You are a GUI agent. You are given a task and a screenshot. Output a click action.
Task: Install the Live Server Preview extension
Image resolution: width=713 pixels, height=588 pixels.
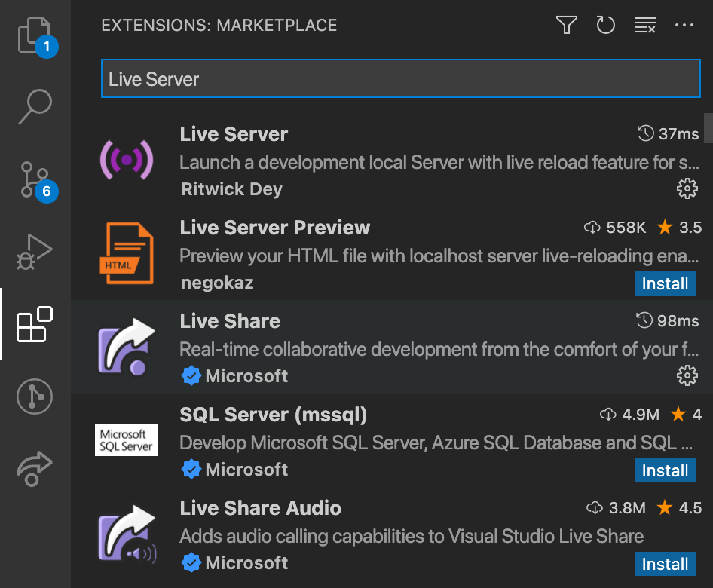pos(665,283)
